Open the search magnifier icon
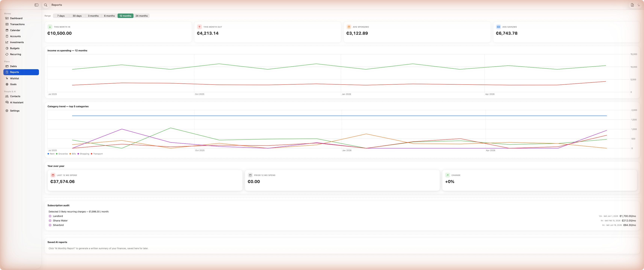The height and width of the screenshot is (270, 644). [46, 5]
